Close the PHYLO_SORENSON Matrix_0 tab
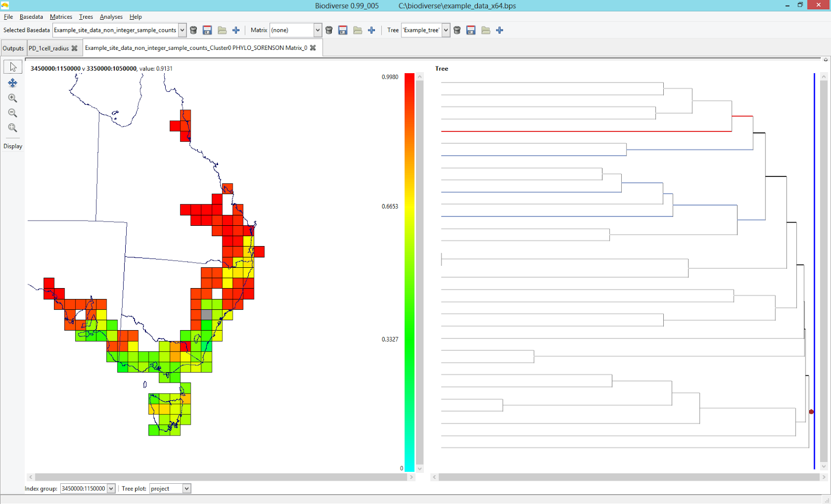 pos(313,47)
